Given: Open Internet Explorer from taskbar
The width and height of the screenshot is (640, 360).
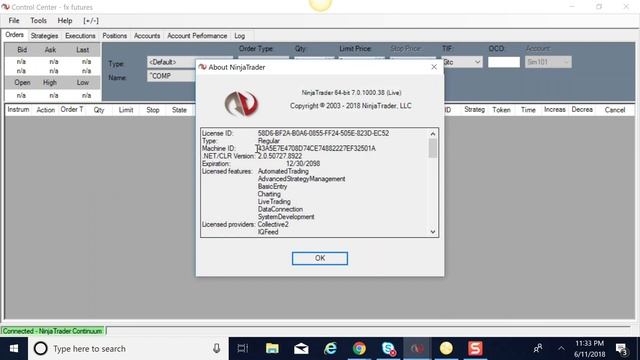Looking at the screenshot, I should (330, 349).
